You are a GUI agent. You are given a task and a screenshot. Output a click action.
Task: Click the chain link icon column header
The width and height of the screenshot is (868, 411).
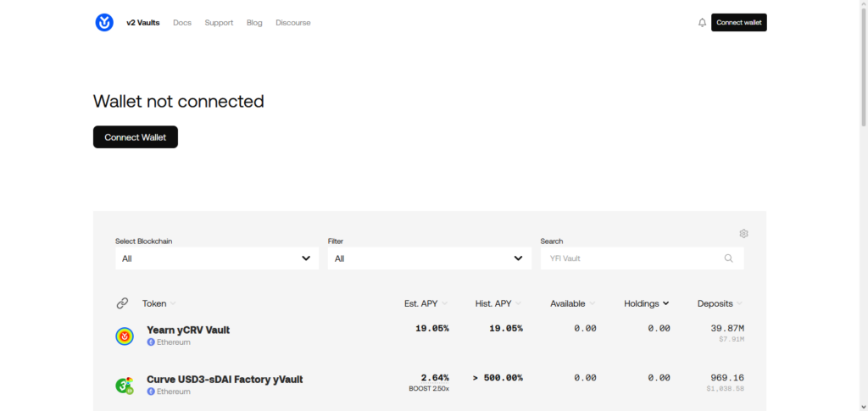point(122,303)
